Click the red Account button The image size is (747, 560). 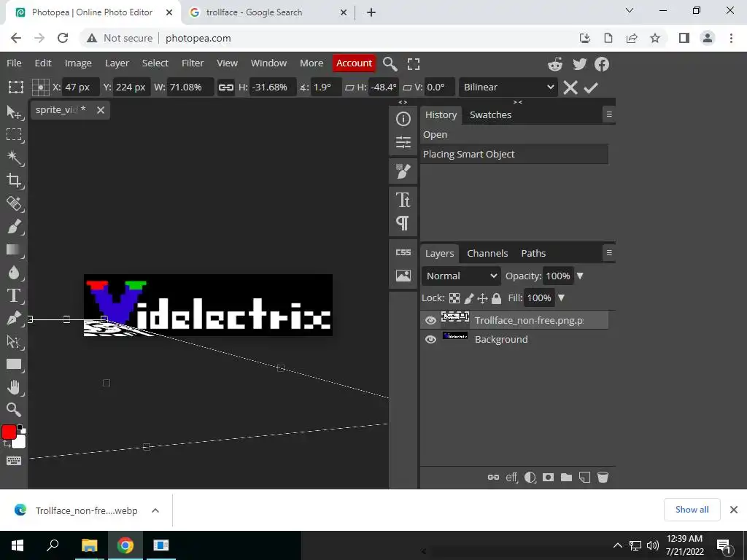pyautogui.click(x=354, y=63)
